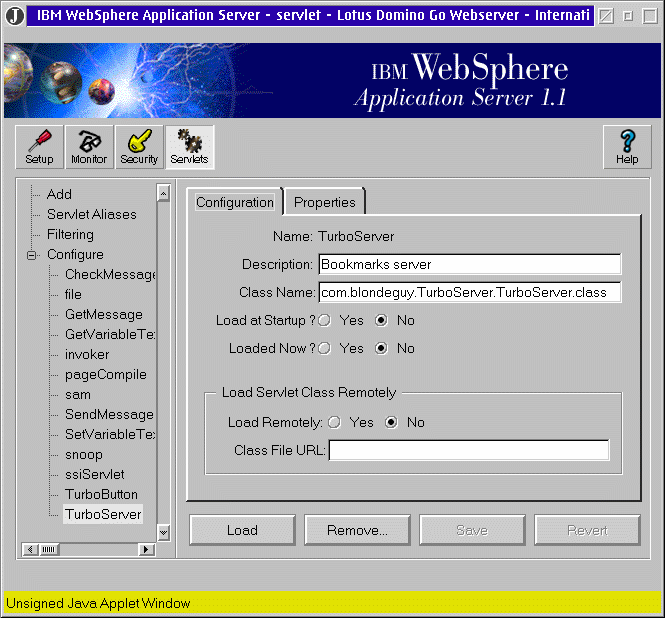
Task: Open Help with the question mark icon
Action: click(x=627, y=147)
